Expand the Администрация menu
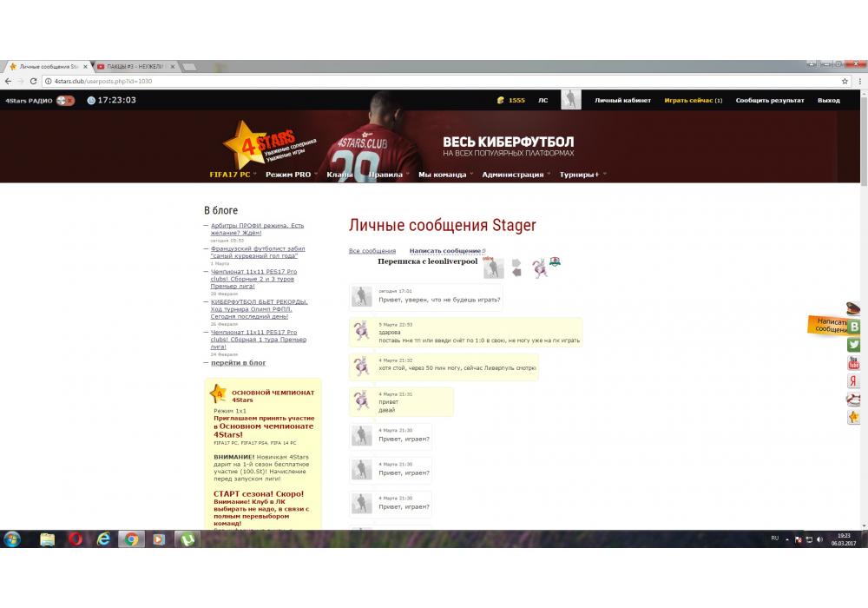868x608 pixels. click(x=516, y=175)
